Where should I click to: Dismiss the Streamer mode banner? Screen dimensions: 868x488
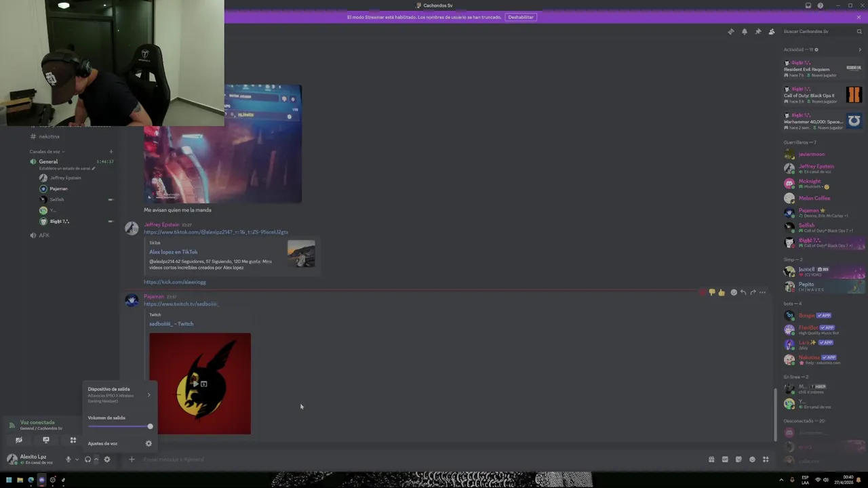tap(859, 17)
